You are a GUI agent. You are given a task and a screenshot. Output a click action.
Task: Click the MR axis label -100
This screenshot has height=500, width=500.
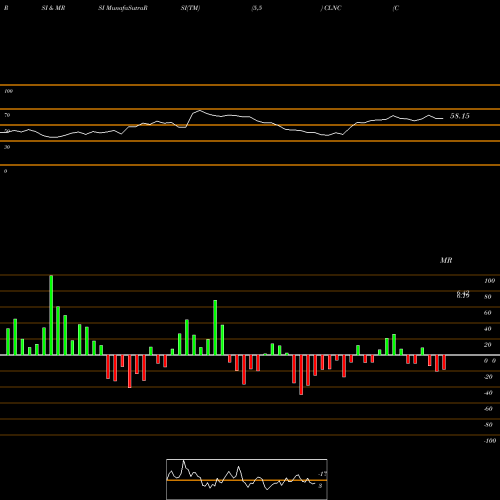[x=490, y=441]
